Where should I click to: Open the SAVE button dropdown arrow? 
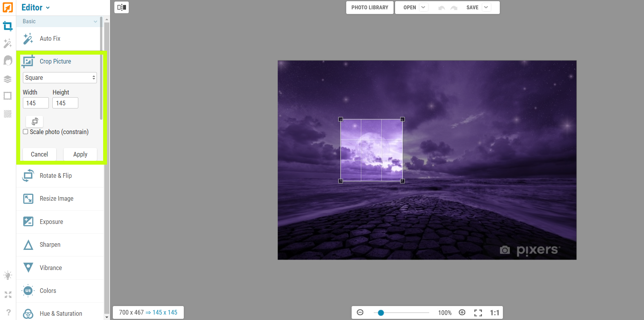486,7
